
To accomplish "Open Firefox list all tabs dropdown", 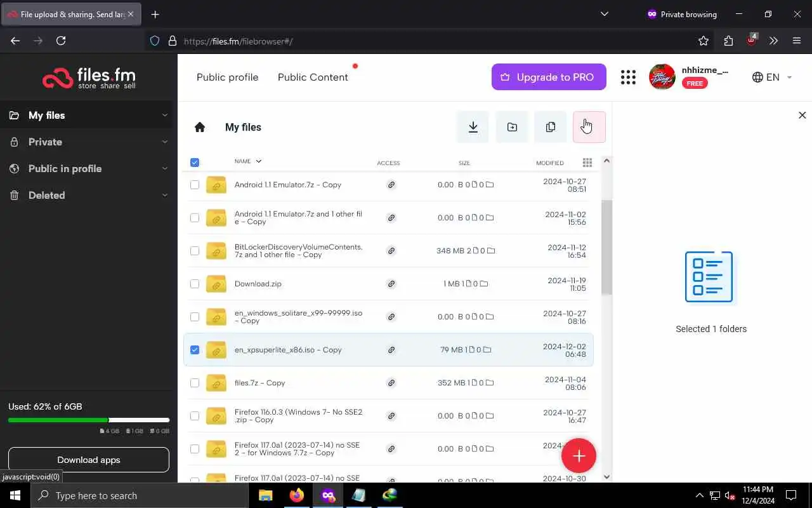I will pyautogui.click(x=604, y=14).
